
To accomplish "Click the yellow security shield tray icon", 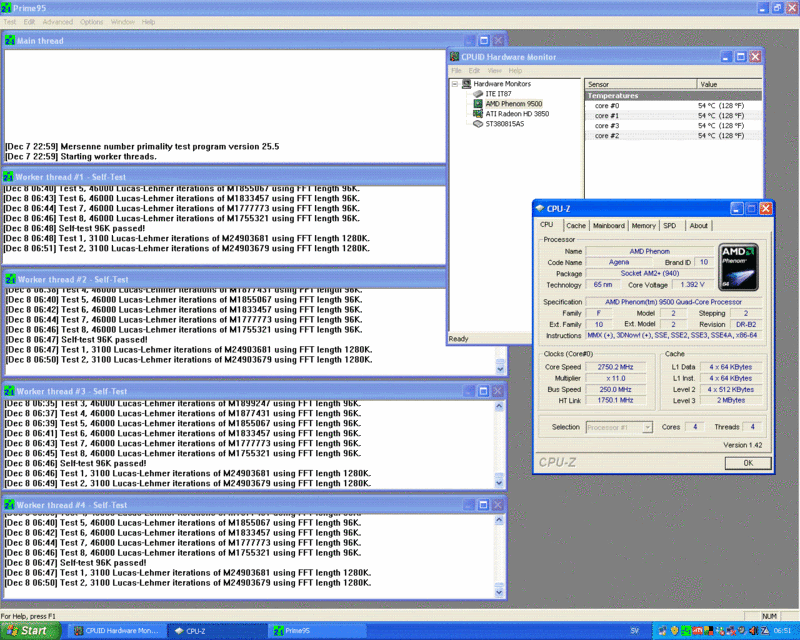I will pos(674,631).
